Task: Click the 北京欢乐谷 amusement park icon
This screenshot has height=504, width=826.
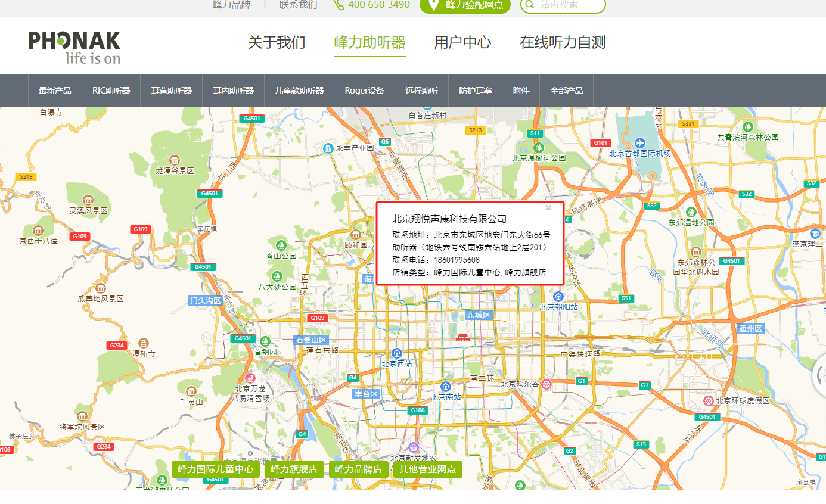Action: point(547,384)
